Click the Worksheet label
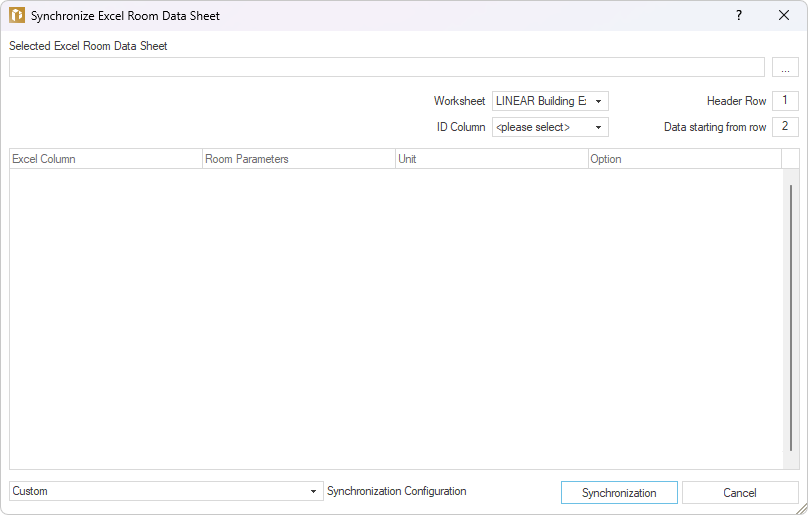Viewport: 808px width, 515px height. [x=459, y=101]
